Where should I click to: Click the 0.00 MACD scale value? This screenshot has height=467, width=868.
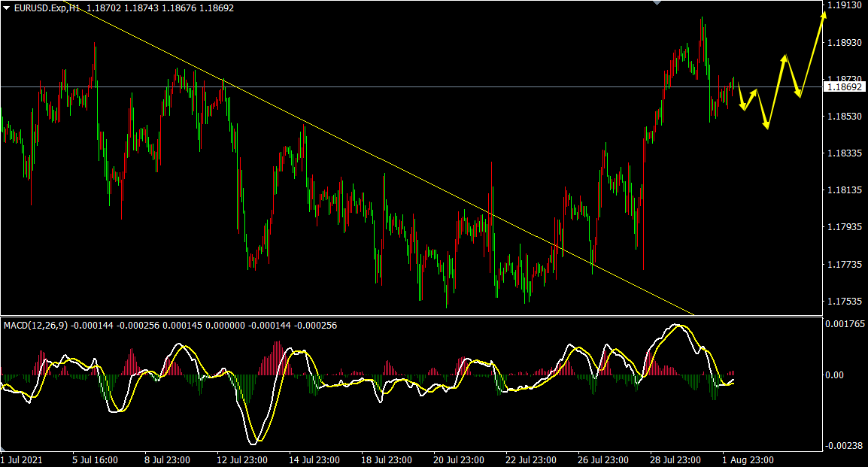pos(834,375)
